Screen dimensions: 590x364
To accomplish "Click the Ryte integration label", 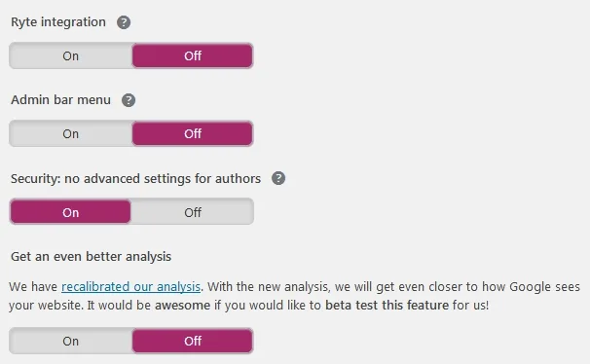I will click(58, 22).
